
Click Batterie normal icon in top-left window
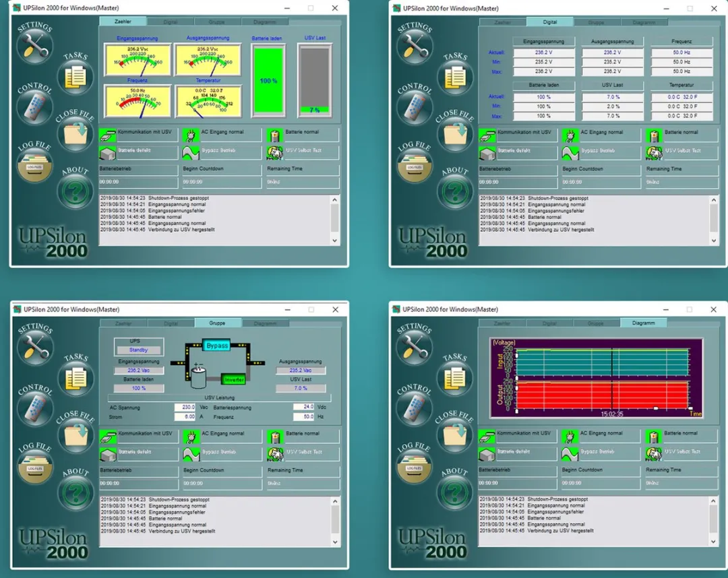pyautogui.click(x=275, y=135)
